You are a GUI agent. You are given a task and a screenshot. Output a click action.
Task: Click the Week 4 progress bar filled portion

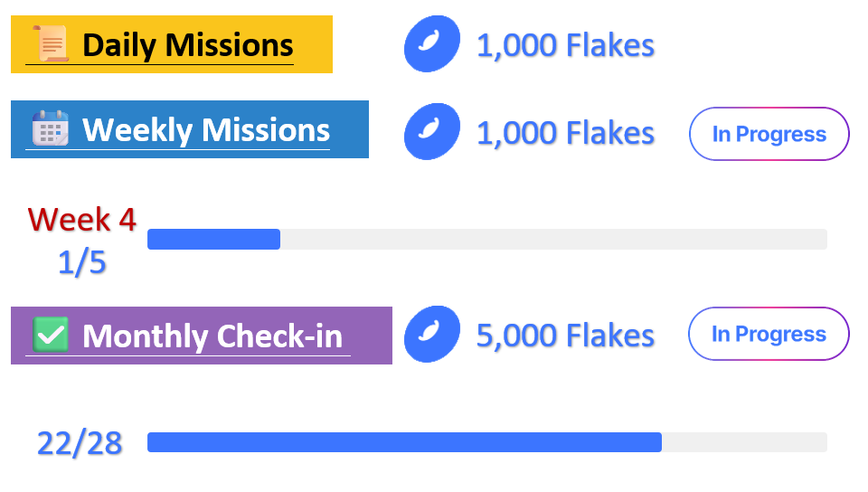(x=213, y=239)
